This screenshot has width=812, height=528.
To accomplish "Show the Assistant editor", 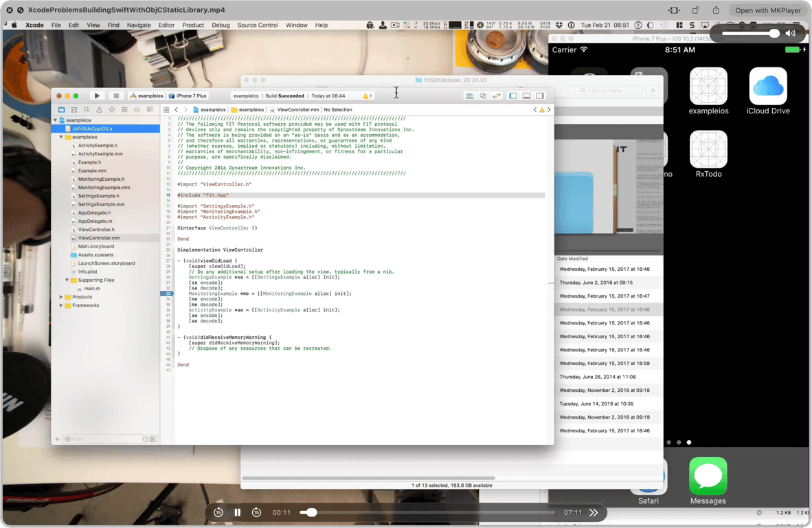I will point(483,96).
